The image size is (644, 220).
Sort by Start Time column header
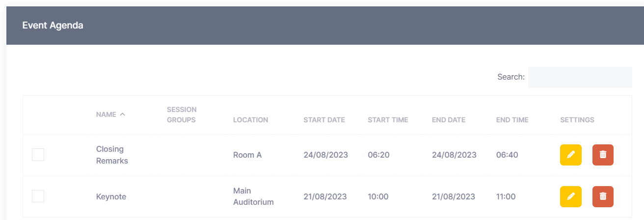388,120
